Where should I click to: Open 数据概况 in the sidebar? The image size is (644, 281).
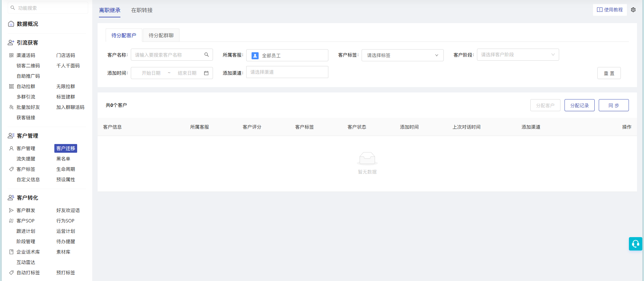[x=28, y=24]
